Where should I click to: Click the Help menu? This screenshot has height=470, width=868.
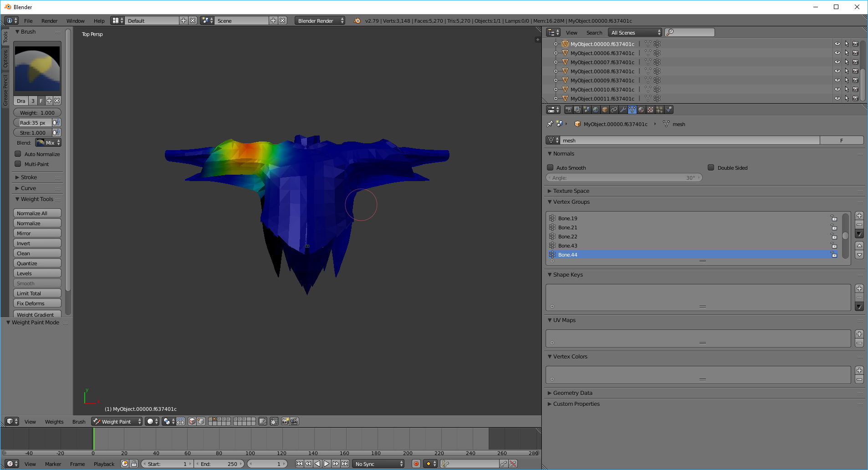click(x=99, y=20)
